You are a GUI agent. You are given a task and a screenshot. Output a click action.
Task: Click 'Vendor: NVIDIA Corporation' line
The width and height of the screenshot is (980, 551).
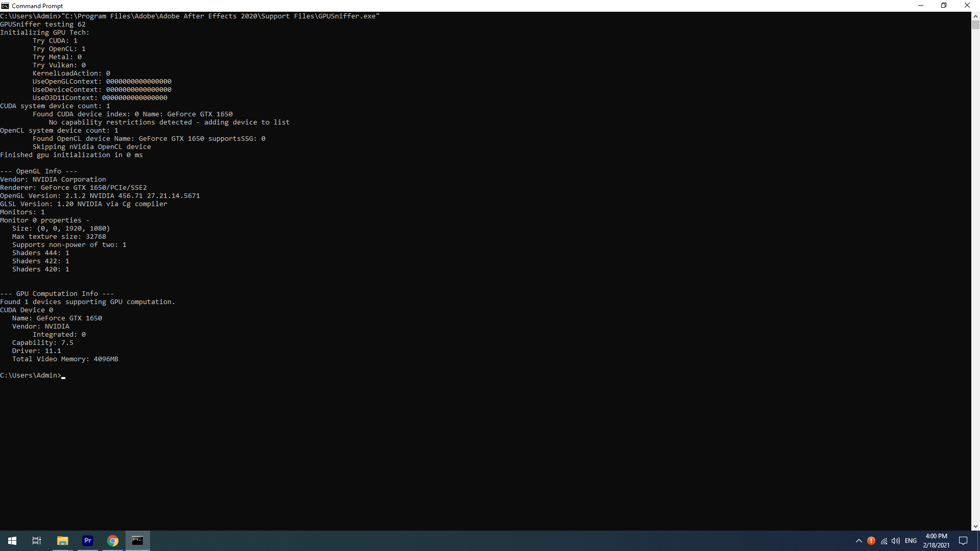pos(53,180)
